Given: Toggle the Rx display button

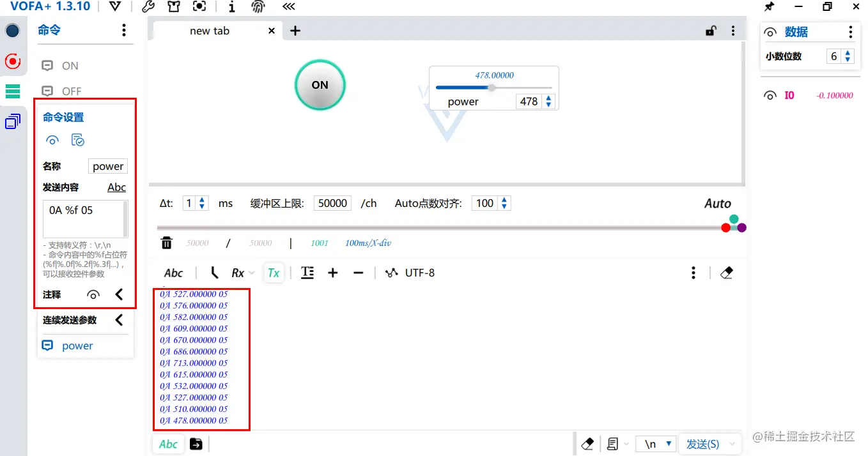Looking at the screenshot, I should (x=238, y=273).
